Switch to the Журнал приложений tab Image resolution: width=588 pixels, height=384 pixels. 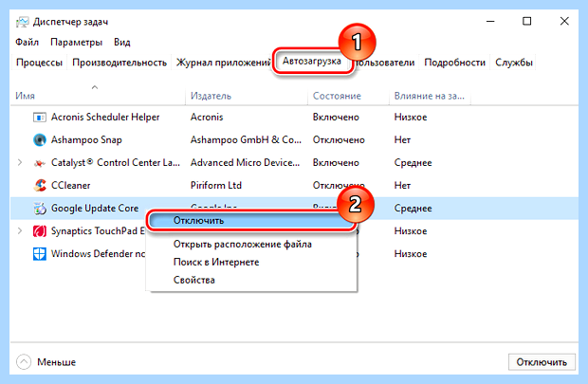(x=223, y=63)
